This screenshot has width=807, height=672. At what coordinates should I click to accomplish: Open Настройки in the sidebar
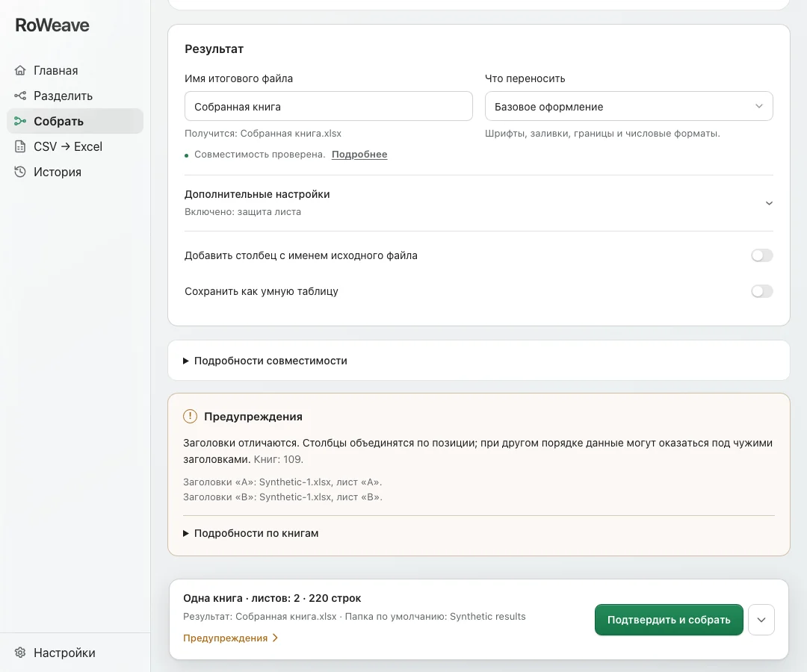(75, 653)
